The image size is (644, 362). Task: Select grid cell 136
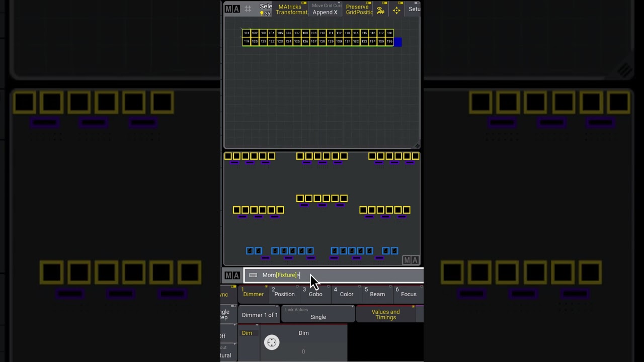click(389, 42)
